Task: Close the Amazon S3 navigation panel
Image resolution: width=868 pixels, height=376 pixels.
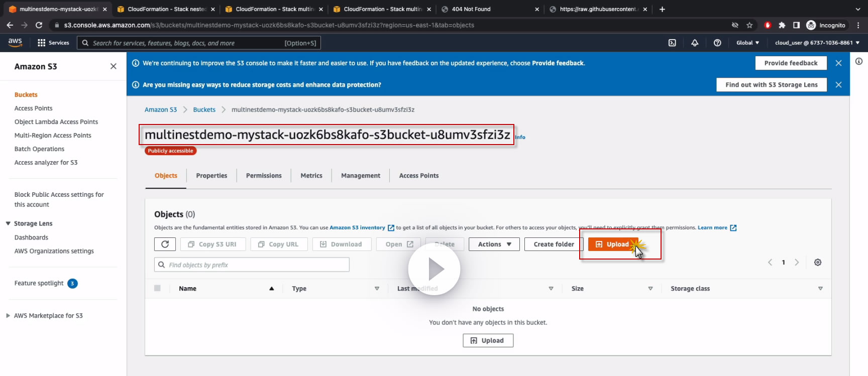Action: 114,66
